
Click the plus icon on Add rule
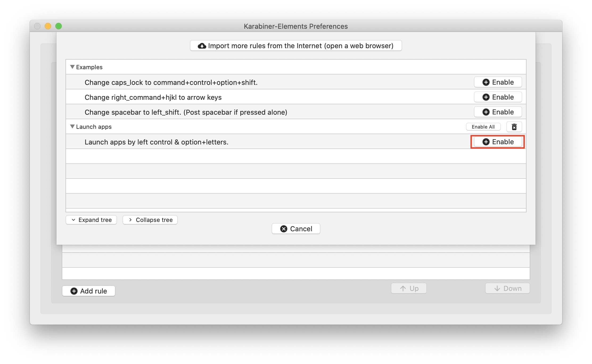pos(74,291)
